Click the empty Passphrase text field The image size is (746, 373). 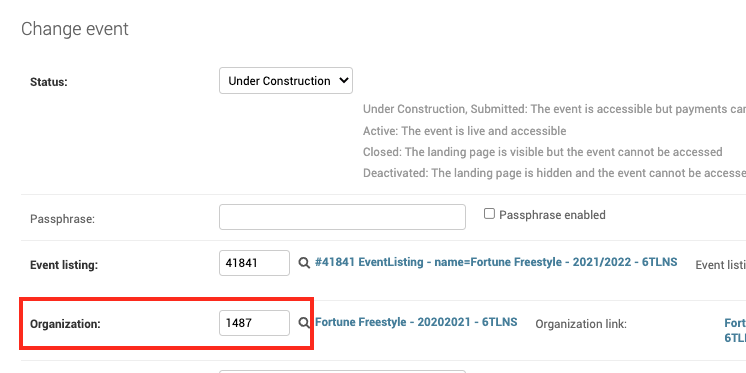[342, 217]
